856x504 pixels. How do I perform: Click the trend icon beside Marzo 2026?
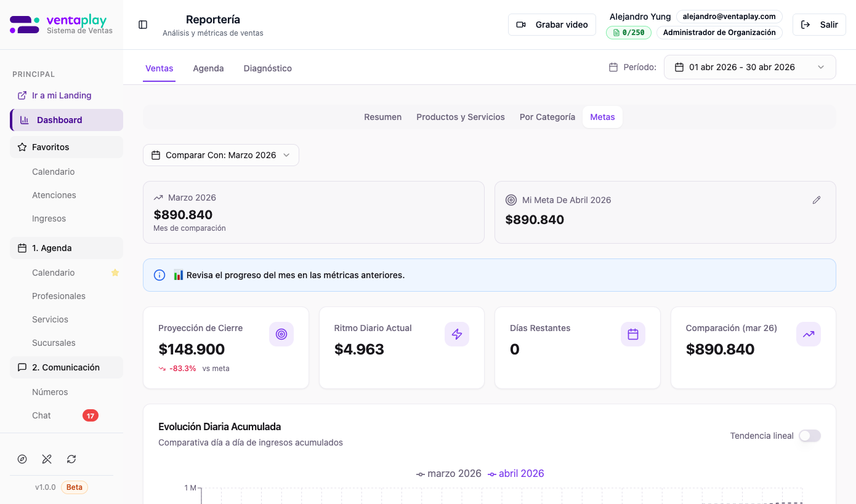(x=158, y=198)
